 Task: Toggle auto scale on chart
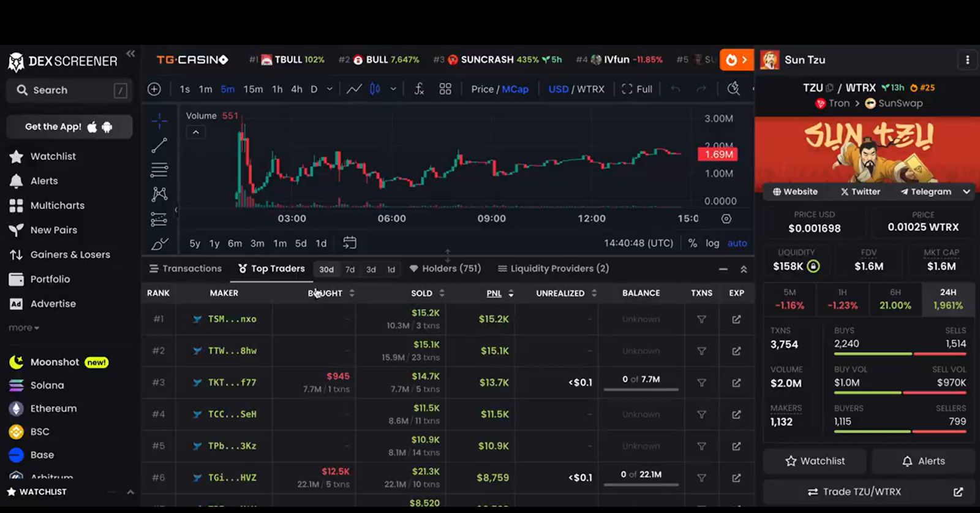(x=737, y=243)
